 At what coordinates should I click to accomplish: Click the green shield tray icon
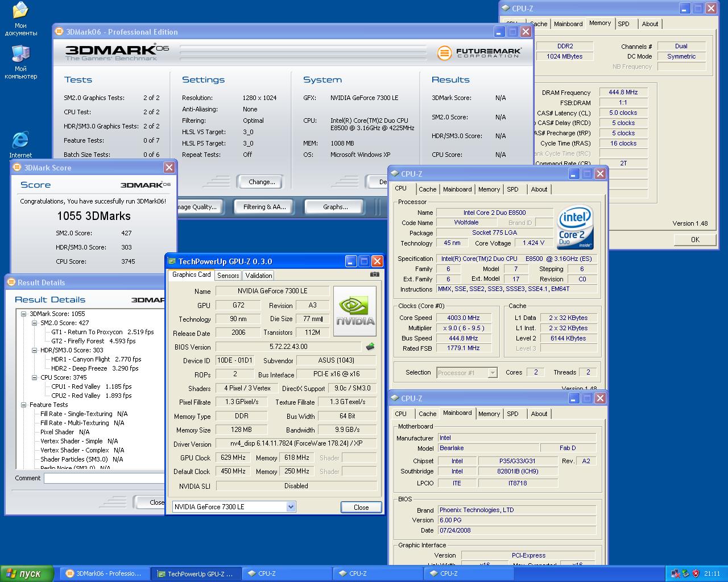[685, 573]
